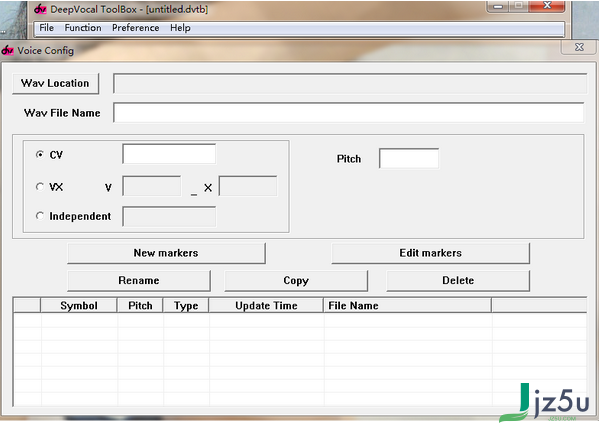Click the Wav Location button
This screenshot has width=602, height=423.
55,83
